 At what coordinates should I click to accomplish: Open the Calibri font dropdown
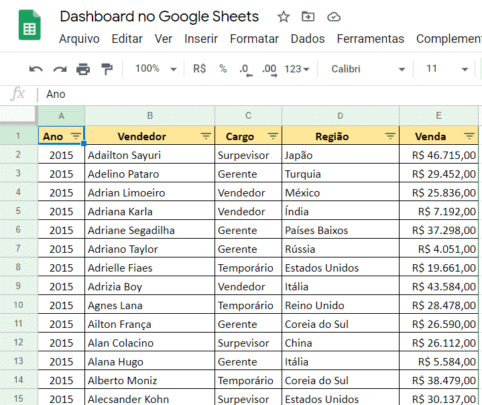pos(368,69)
